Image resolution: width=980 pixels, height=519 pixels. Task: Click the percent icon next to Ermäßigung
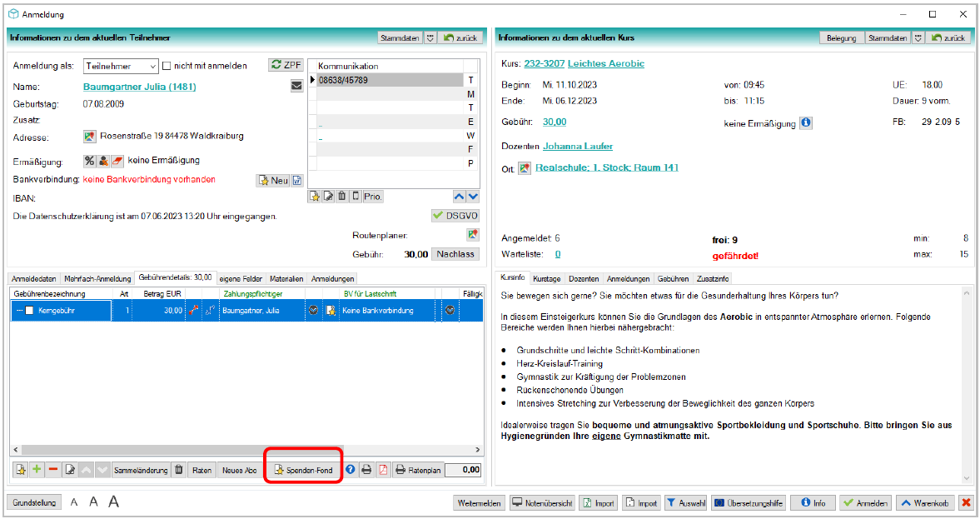pyautogui.click(x=89, y=161)
